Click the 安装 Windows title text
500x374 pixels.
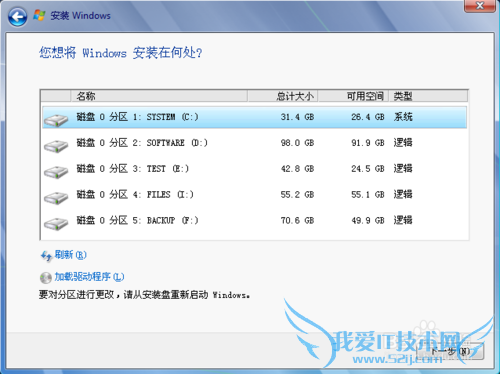[80, 16]
